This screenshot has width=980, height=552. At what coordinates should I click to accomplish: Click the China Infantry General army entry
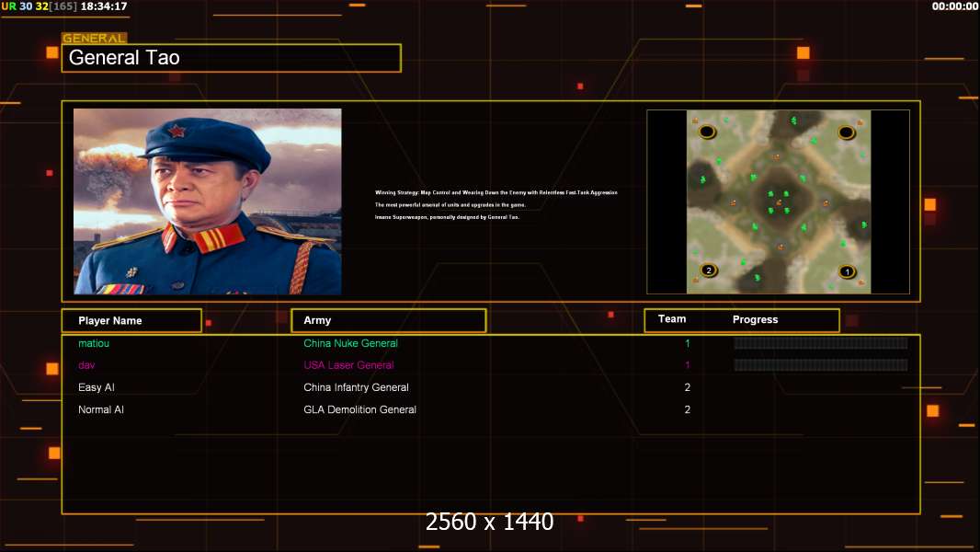click(x=357, y=387)
